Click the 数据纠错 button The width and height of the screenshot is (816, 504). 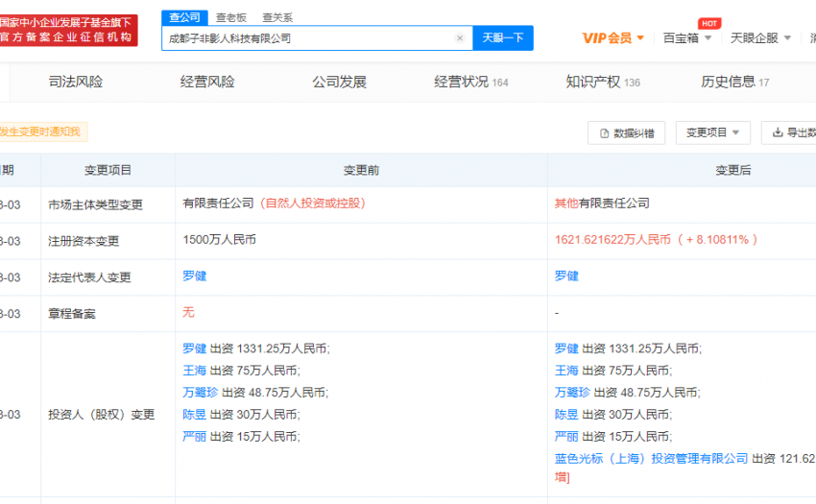click(626, 133)
